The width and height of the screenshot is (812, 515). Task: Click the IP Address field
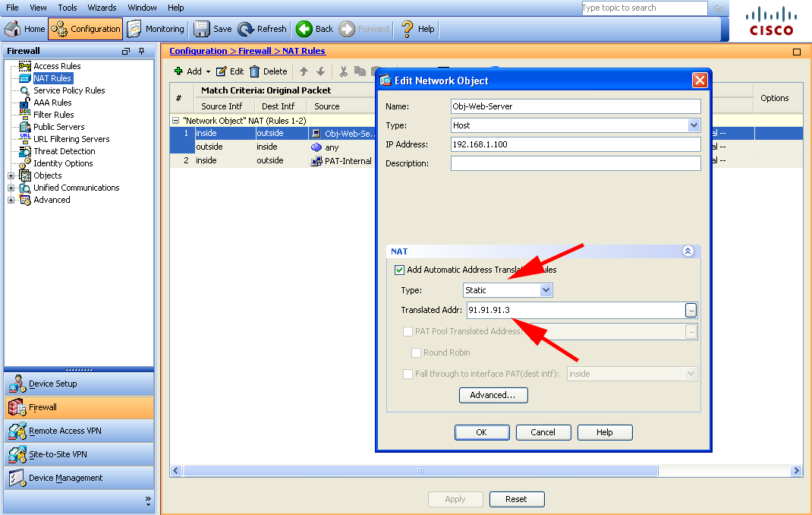click(575, 144)
